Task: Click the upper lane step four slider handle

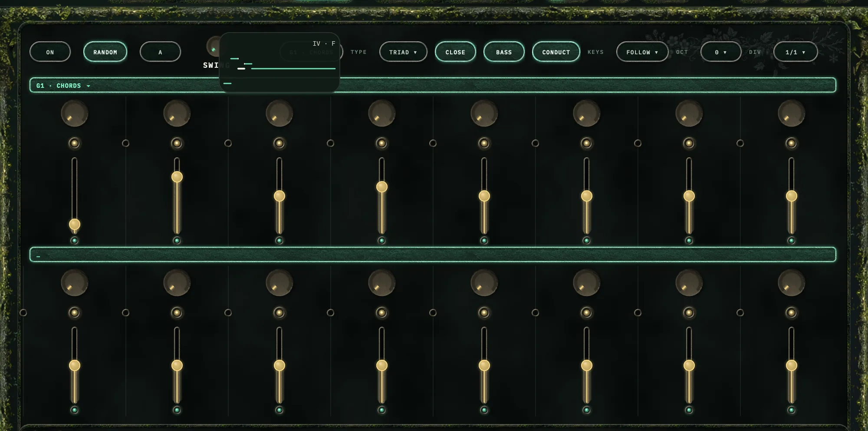Action: coord(382,187)
